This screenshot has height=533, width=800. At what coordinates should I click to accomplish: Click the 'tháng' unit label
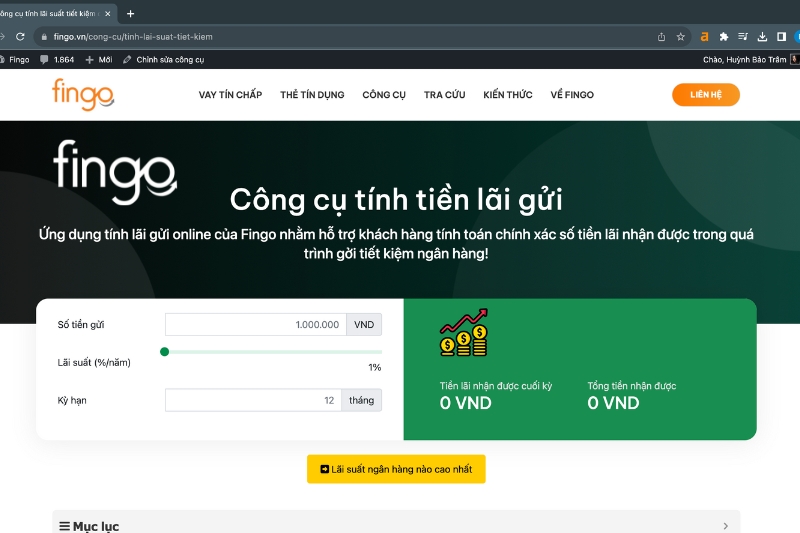pyautogui.click(x=361, y=400)
